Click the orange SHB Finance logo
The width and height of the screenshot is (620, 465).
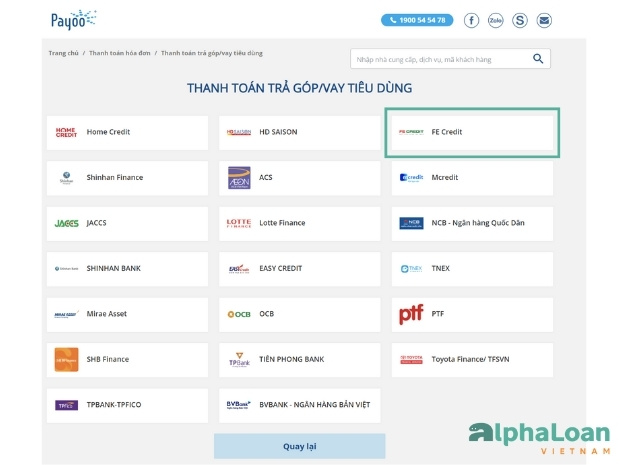tap(66, 359)
